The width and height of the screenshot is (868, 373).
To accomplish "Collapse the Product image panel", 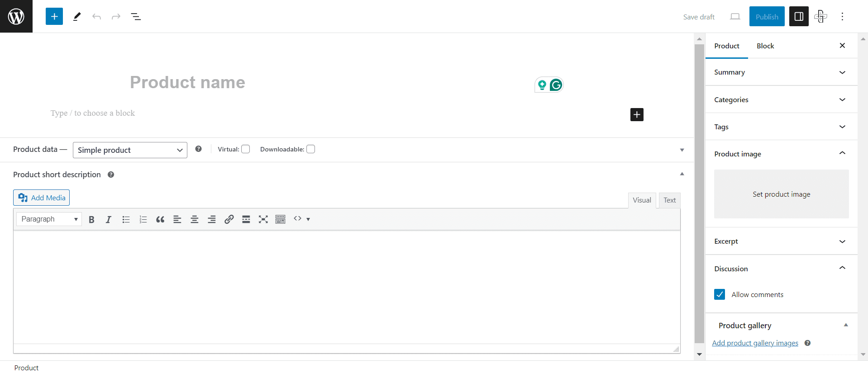I will [782, 154].
